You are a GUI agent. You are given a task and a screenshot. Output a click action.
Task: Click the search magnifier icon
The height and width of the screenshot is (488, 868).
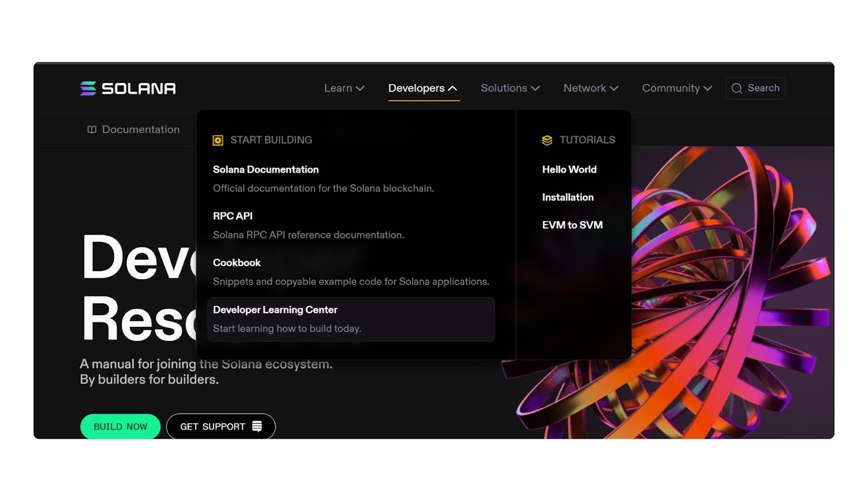pos(736,88)
